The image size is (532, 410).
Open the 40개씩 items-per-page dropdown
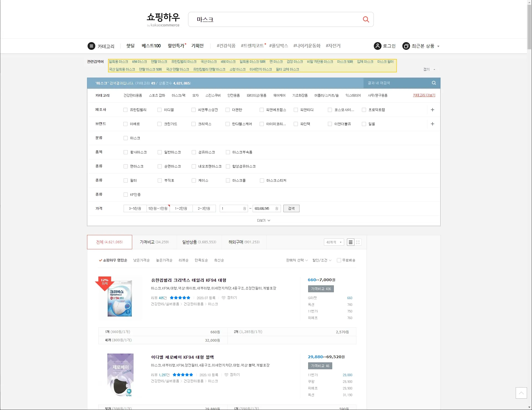pyautogui.click(x=334, y=242)
